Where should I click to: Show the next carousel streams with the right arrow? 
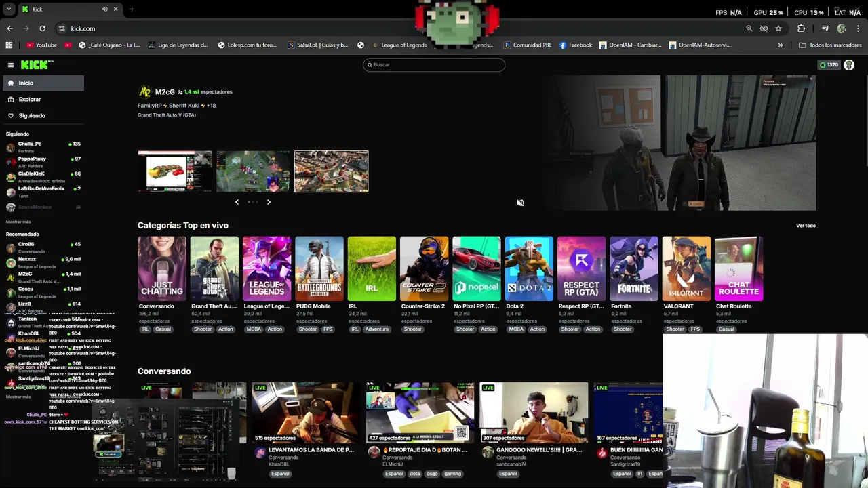tap(269, 202)
